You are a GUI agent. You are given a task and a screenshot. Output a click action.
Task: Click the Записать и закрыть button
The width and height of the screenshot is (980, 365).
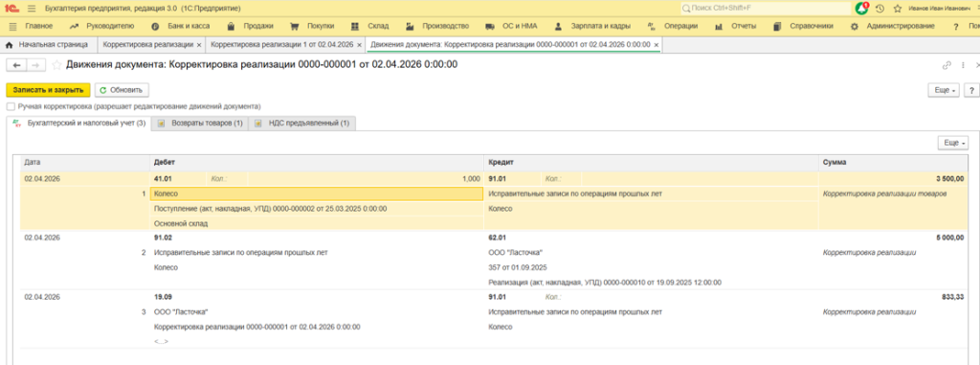[48, 90]
